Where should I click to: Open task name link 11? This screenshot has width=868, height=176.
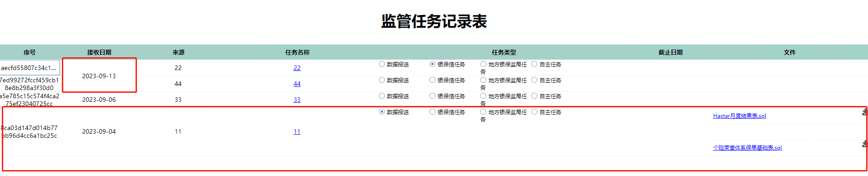[x=297, y=131]
